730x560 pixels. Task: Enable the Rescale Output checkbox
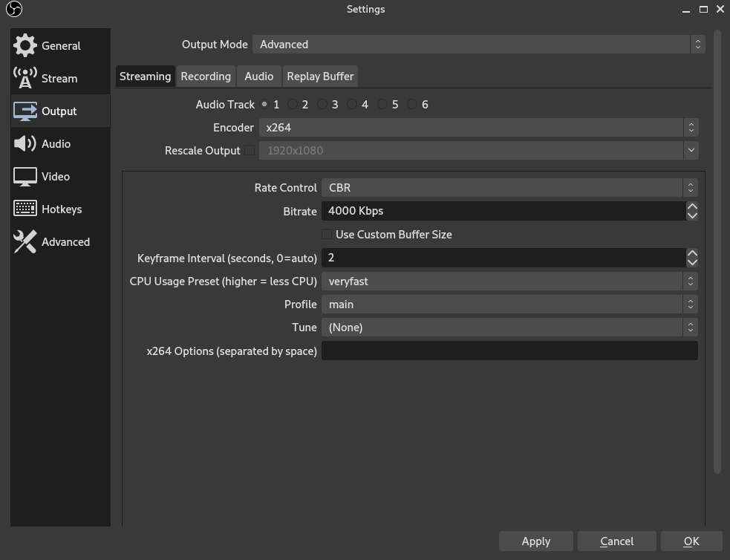(x=250, y=150)
